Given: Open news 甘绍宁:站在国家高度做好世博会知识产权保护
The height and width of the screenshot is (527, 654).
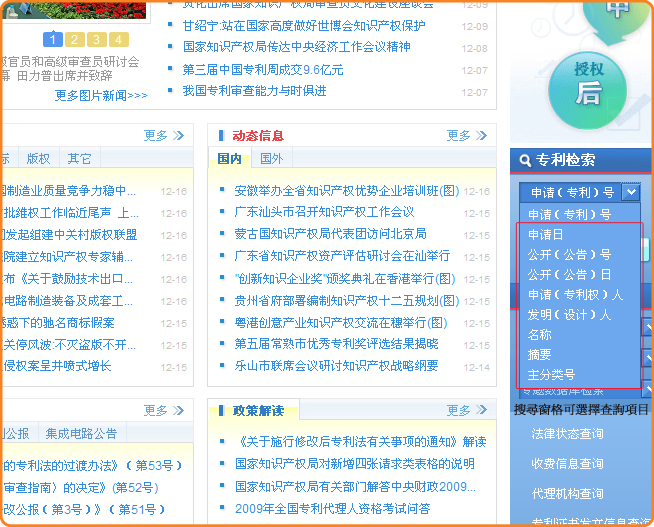Looking at the screenshot, I should 304,26.
